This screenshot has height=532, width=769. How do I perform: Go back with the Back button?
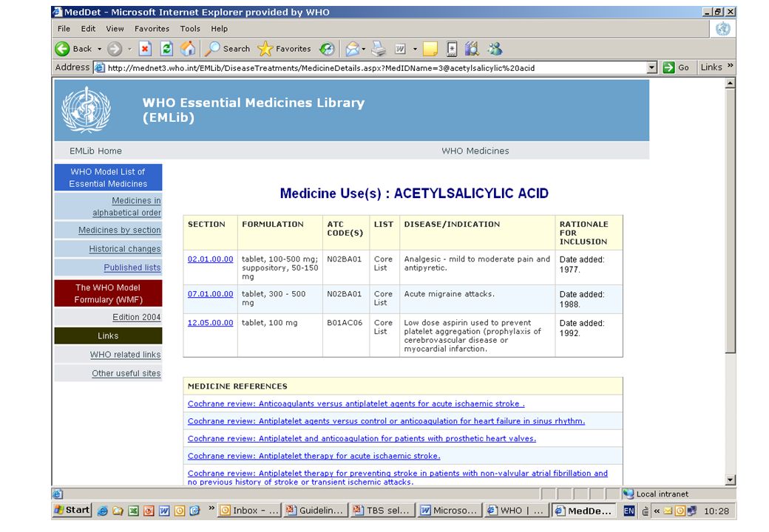73,49
